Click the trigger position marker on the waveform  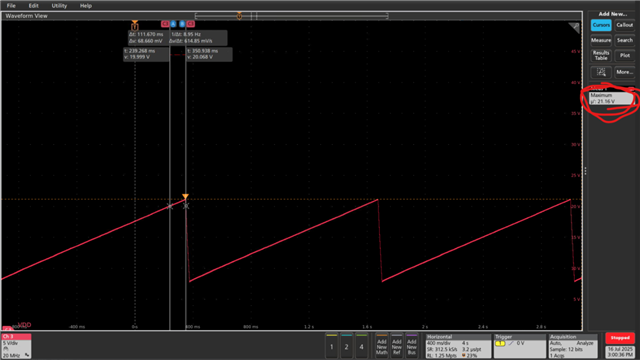click(x=135, y=25)
